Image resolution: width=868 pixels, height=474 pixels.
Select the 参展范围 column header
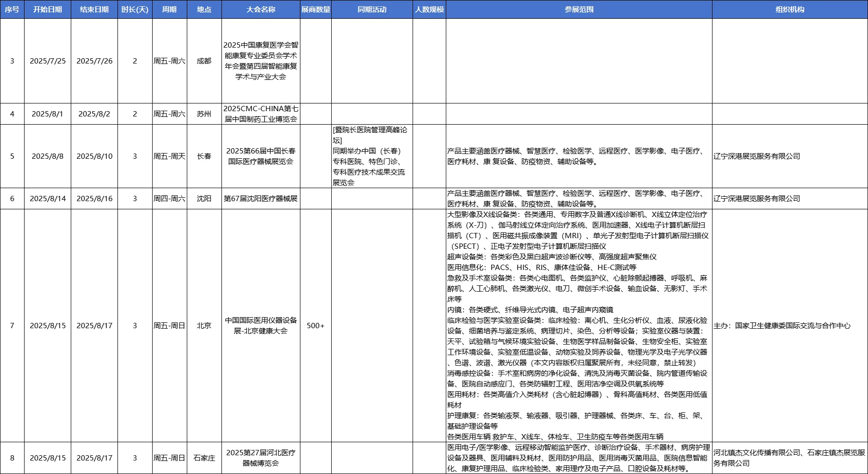point(579,9)
